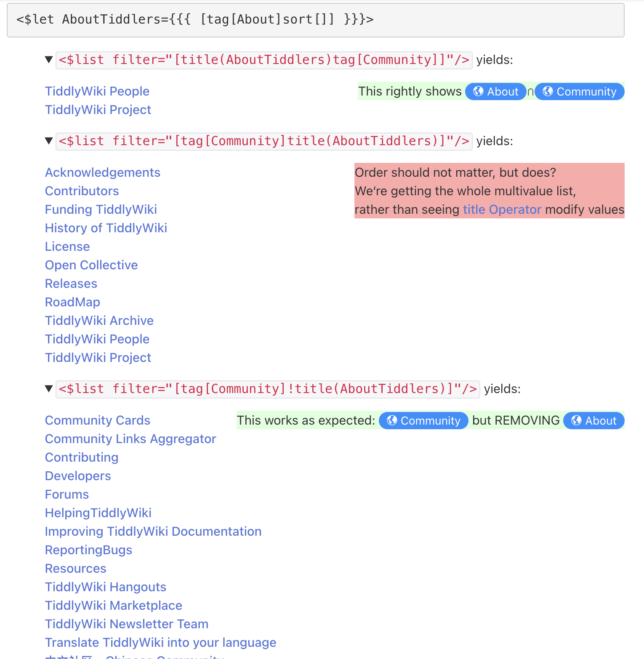Collapse the !title(AboutTiddlers) disclosure triangle
The width and height of the screenshot is (644, 659).
point(49,389)
